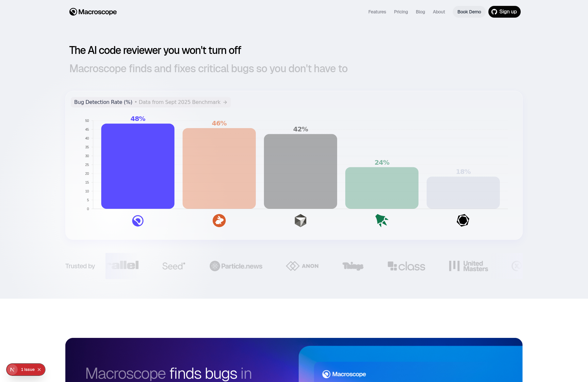
Task: Click the "Macroscope finds bugs in" heading
Action: (169, 374)
